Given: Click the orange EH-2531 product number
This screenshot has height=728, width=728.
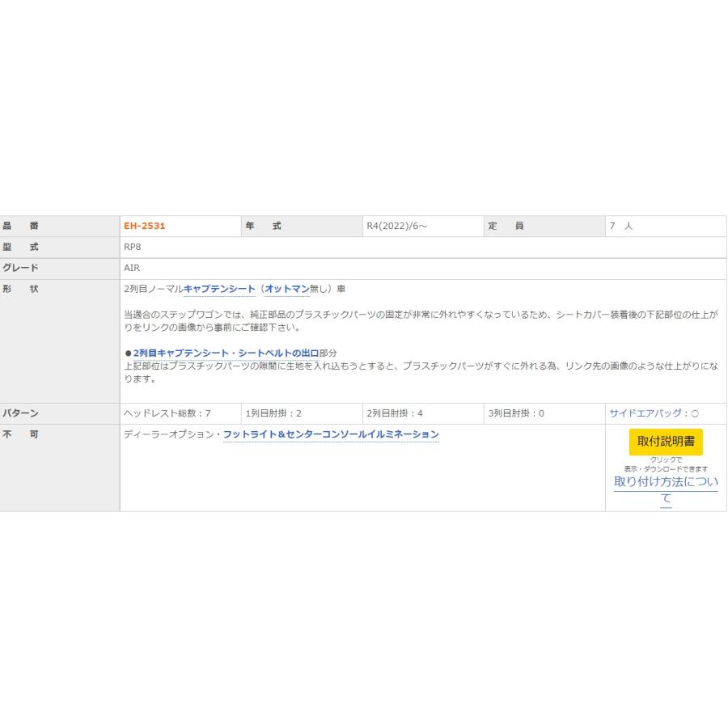Looking at the screenshot, I should (144, 226).
